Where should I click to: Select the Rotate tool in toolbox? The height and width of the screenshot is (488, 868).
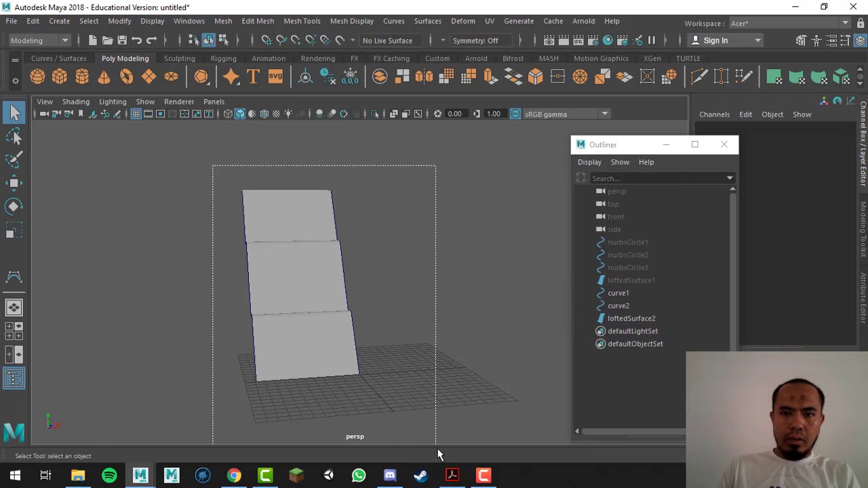pos(14,206)
